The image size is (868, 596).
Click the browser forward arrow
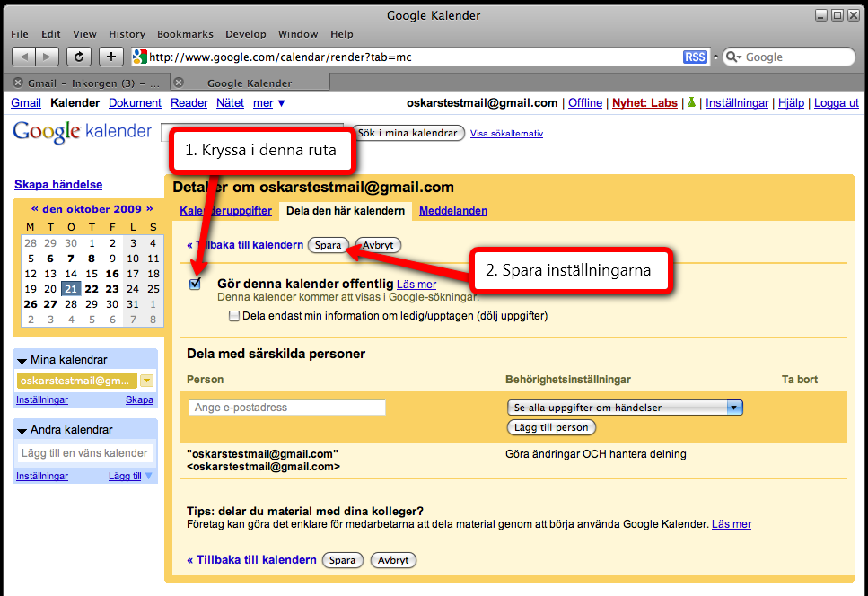47,57
